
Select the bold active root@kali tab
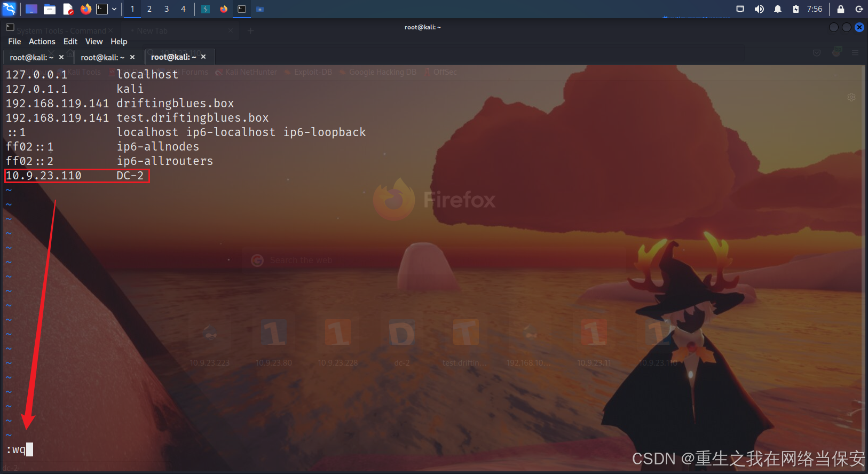click(x=173, y=57)
